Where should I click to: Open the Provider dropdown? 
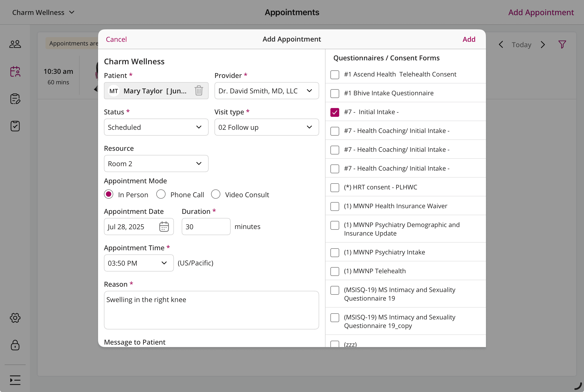click(x=266, y=91)
